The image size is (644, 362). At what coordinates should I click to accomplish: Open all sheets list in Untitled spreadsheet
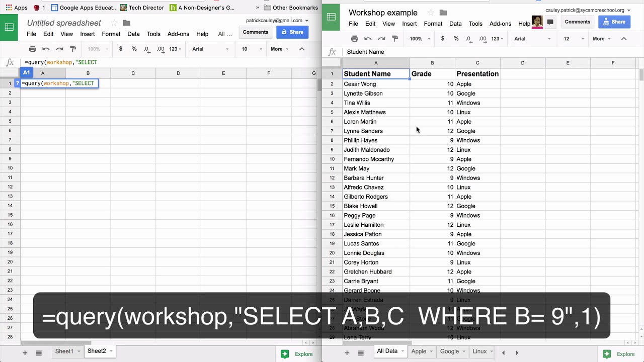tap(39, 353)
